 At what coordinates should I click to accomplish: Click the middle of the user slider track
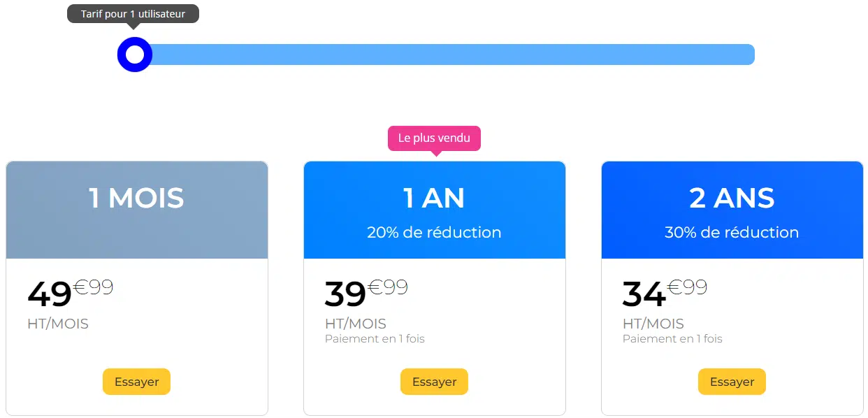444,55
